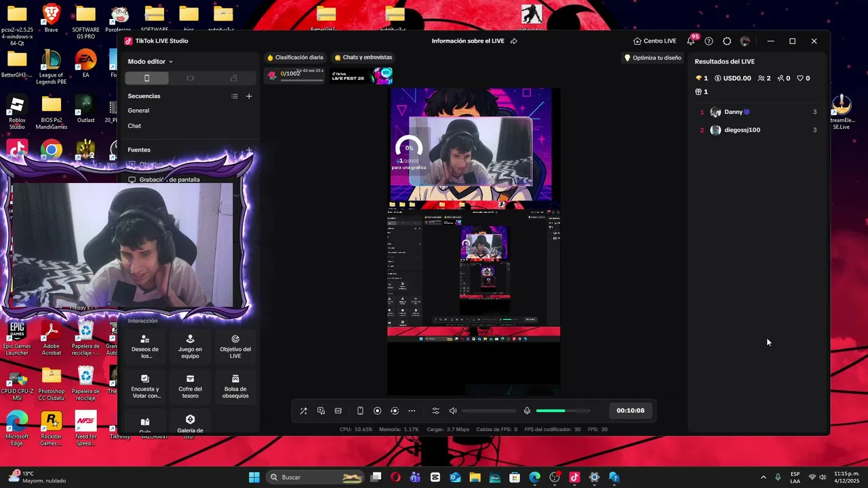868x488 pixels.
Task: Open notifications bell with 95 badge
Action: 691,41
